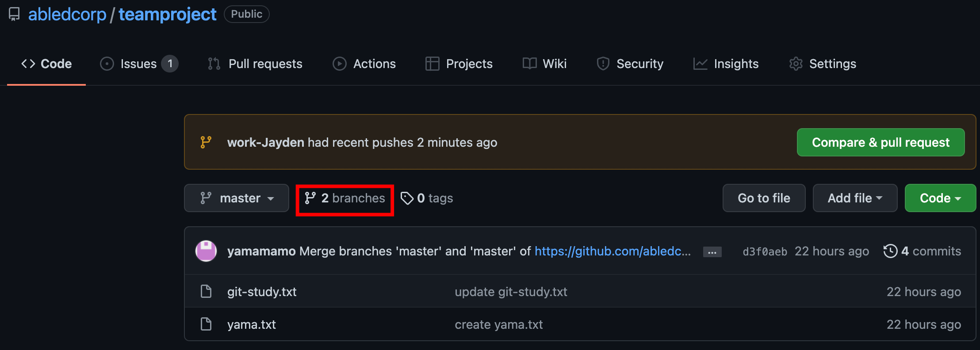Open repository Settings tab
The height and width of the screenshot is (350, 980).
823,64
